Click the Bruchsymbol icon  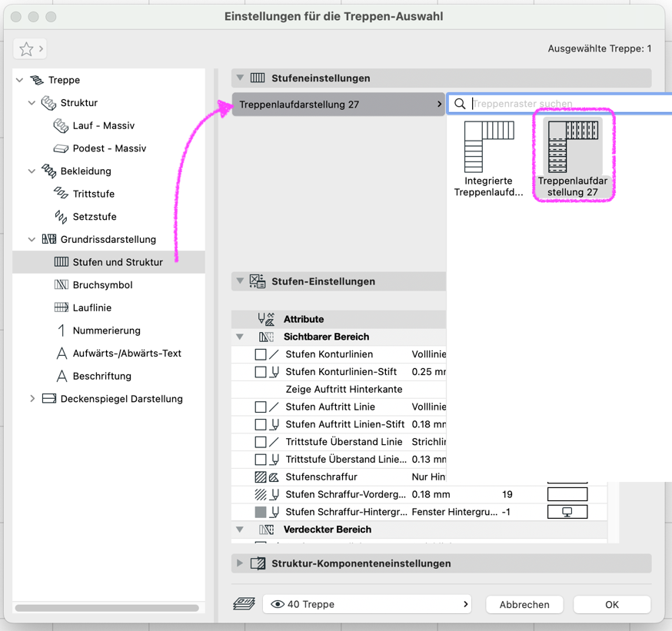(x=62, y=284)
